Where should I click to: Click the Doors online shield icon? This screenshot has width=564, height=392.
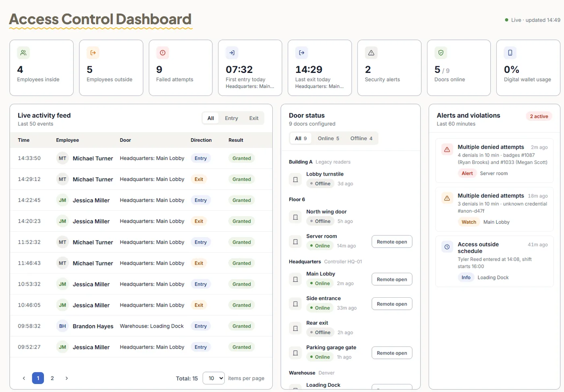(x=441, y=53)
